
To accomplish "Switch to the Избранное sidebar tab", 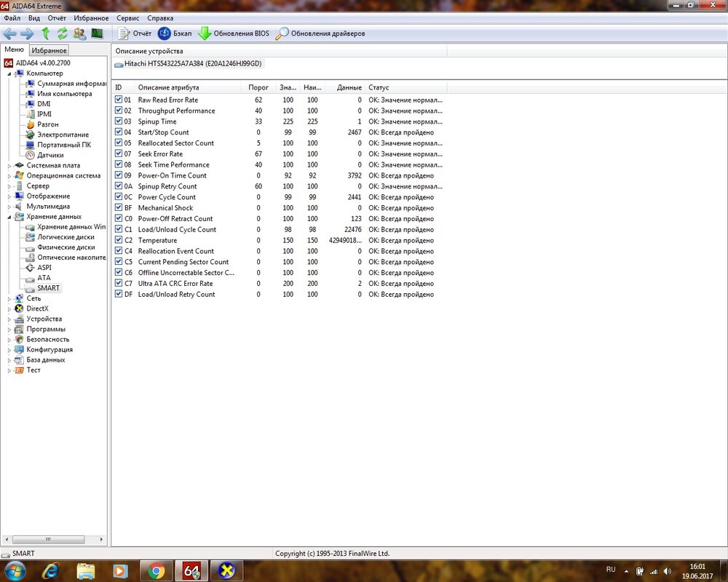I will click(49, 50).
